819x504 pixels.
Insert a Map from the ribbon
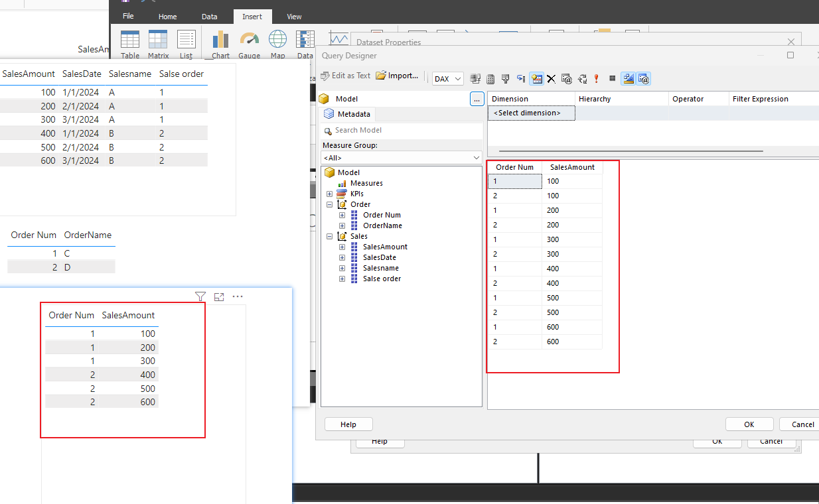point(277,44)
